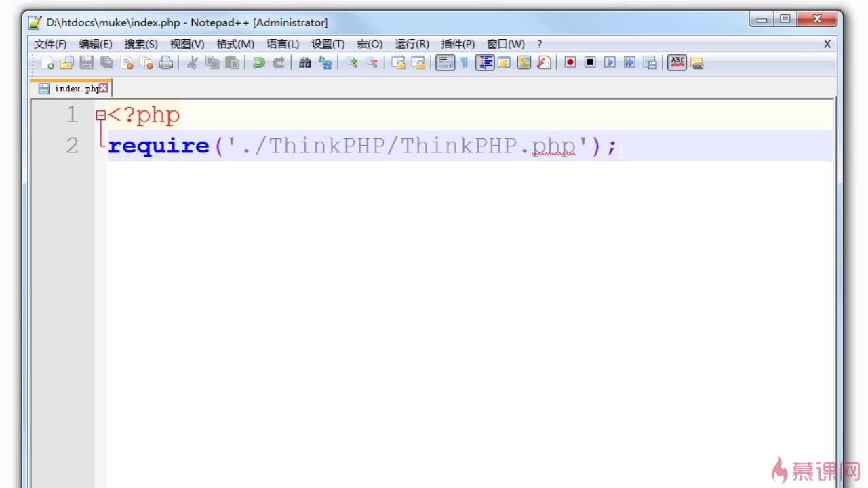Screen dimensions: 868x488
Task: Click the require keyword on line 2
Action: tap(159, 146)
